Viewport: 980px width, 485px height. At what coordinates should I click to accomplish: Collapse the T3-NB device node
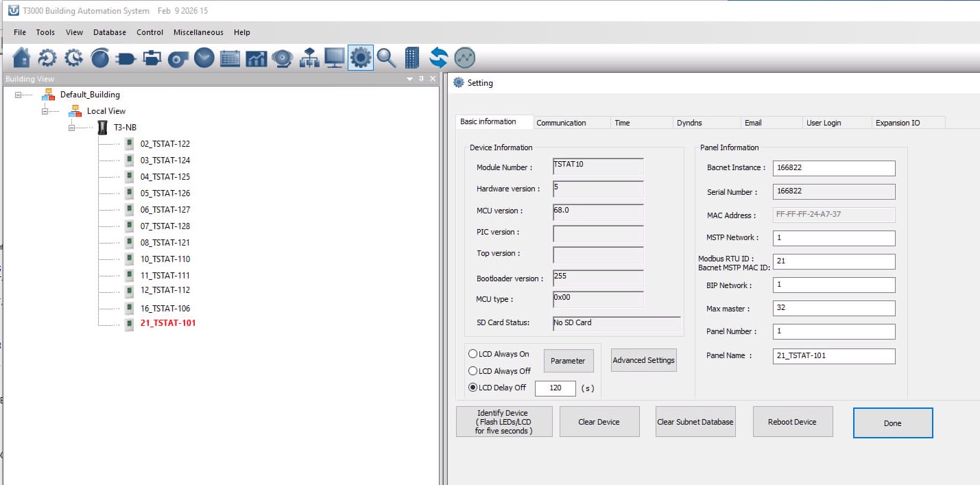(x=72, y=128)
